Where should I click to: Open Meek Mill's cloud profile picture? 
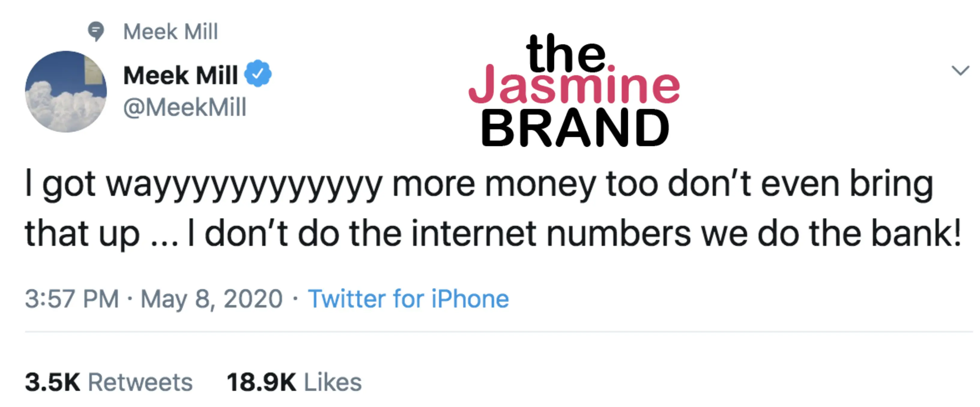point(66,91)
